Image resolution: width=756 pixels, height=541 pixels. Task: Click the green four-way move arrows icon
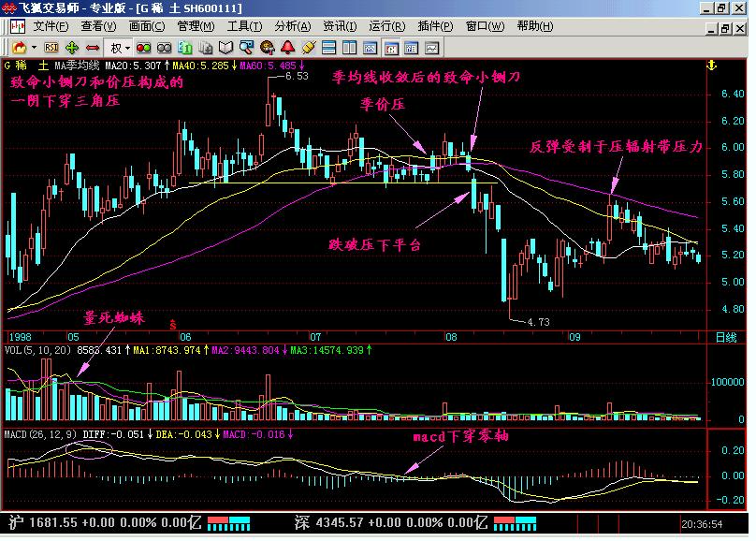coord(72,48)
